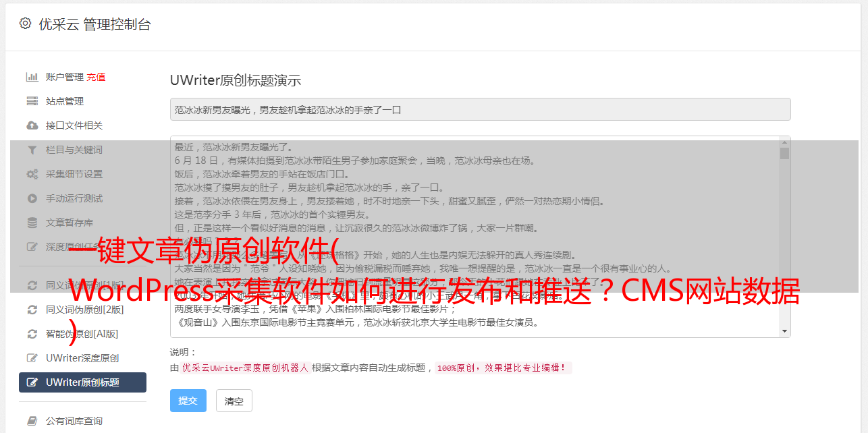Open the 优采云UWriter深度原创机器人 red link
The image size is (868, 433).
245,368
